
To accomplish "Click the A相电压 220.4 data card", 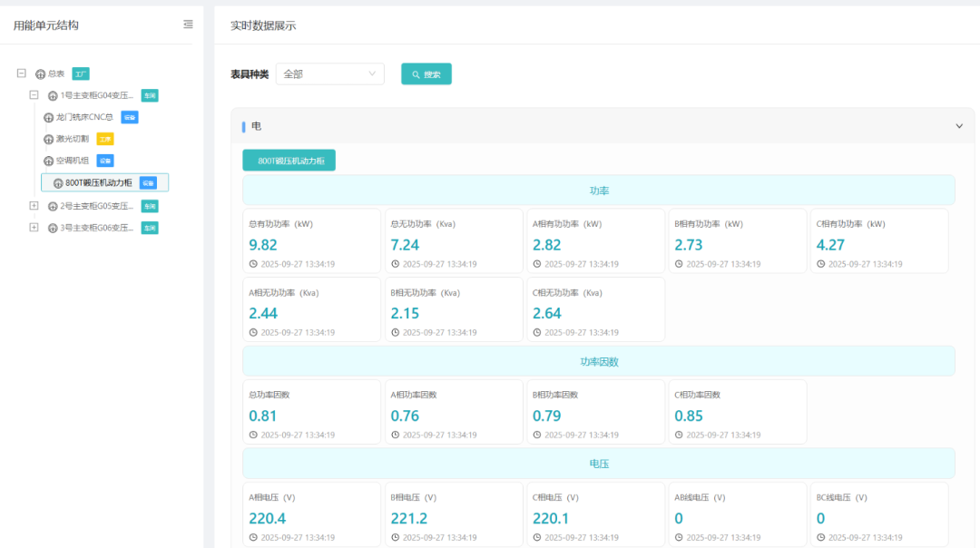I will pos(311,514).
